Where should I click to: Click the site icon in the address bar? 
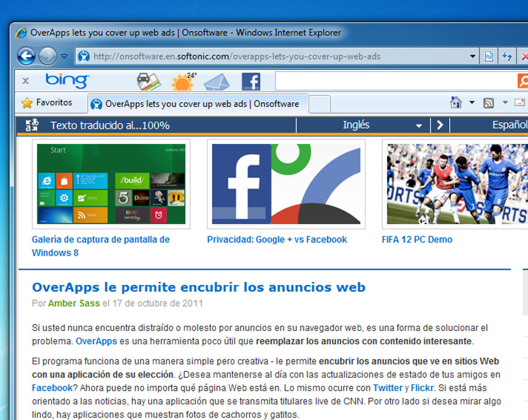(84, 56)
